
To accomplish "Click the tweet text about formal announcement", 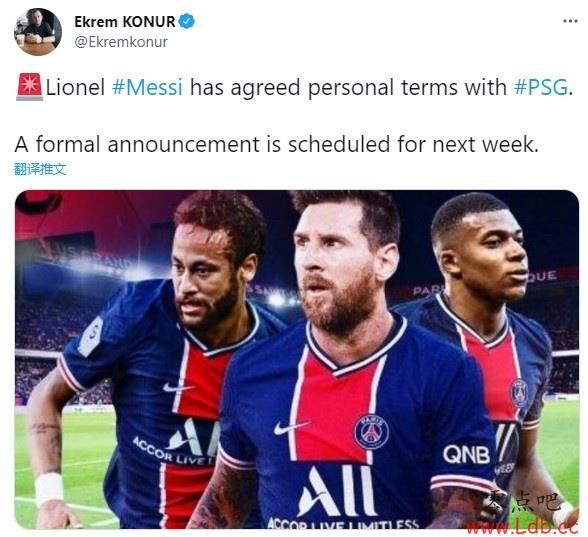I will point(276,144).
